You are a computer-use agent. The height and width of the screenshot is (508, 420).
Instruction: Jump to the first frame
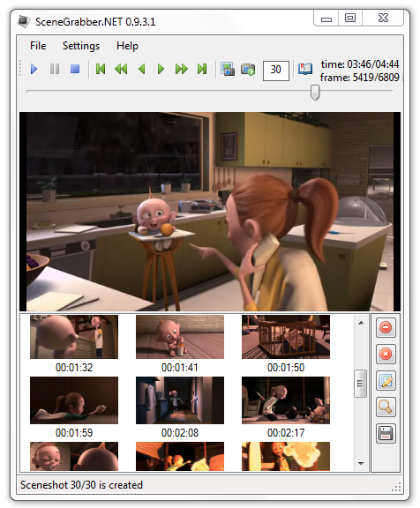tap(101, 69)
